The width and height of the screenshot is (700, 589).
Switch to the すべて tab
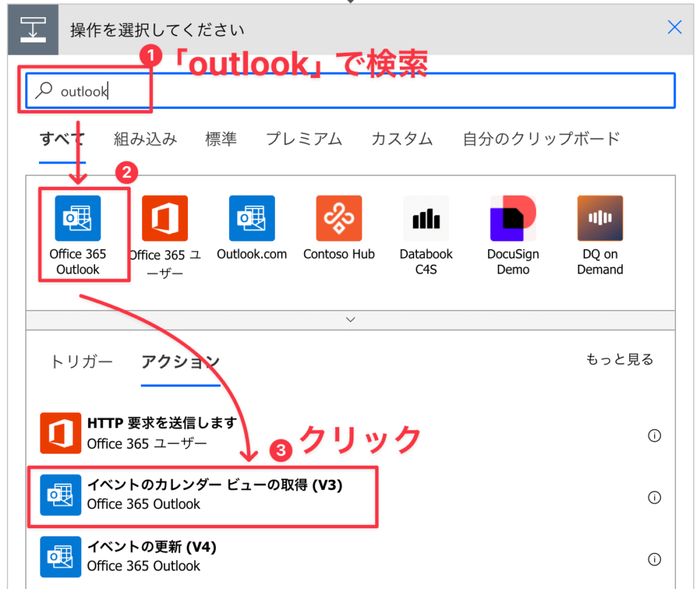pos(62,139)
